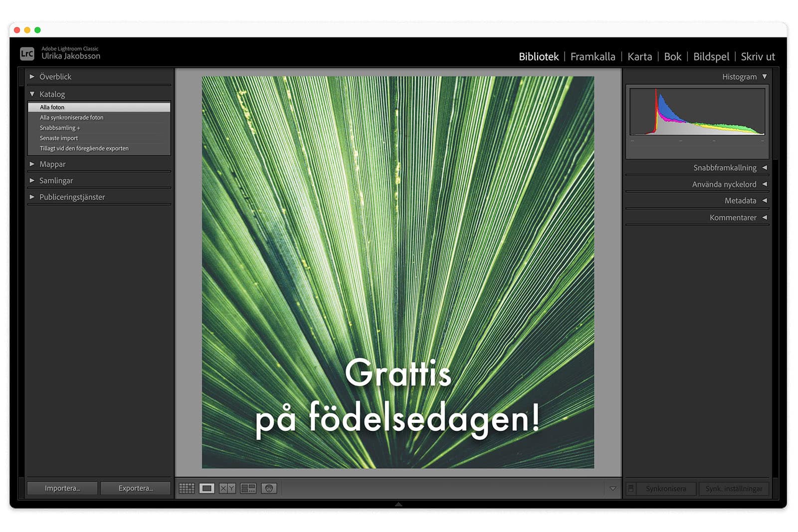Click the sync status icon beside Synkronisera
The height and width of the screenshot is (532, 798).
[x=631, y=489]
